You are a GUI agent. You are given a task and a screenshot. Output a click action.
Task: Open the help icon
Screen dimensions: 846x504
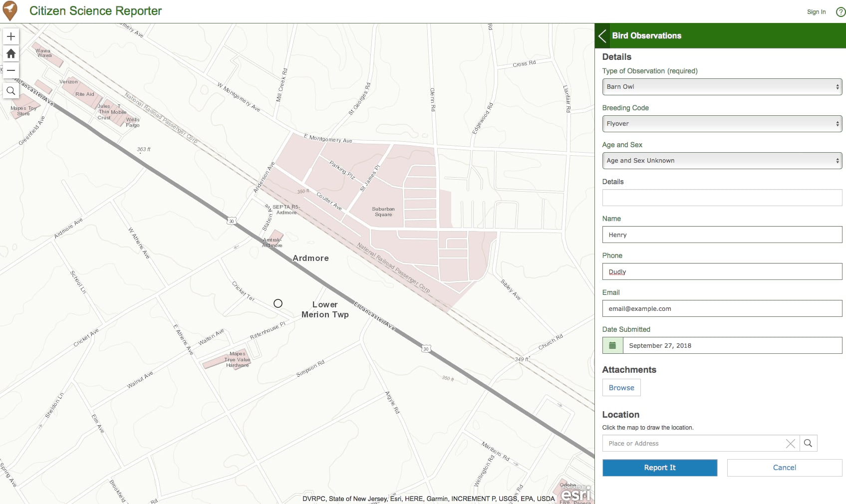tap(841, 12)
